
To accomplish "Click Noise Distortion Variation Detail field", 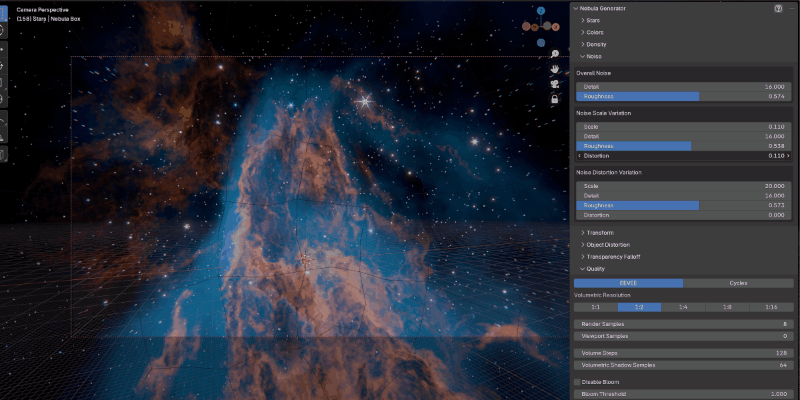I will pyautogui.click(x=684, y=195).
